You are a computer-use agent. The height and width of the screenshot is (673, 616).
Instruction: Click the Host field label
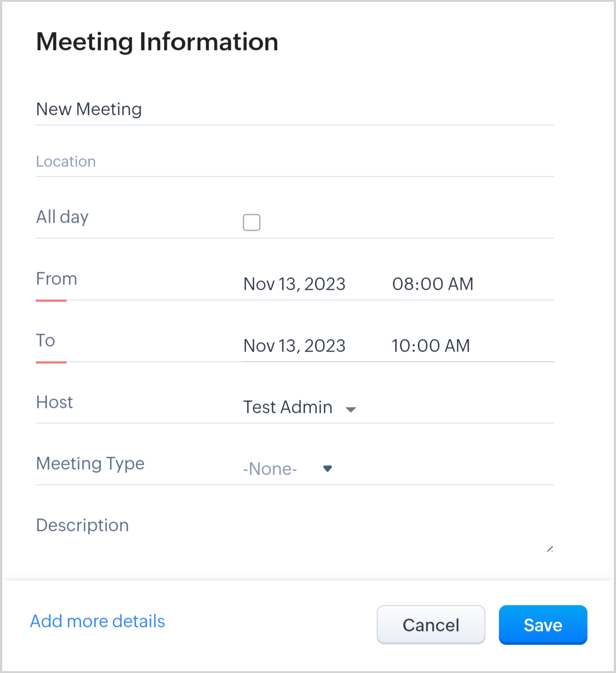tap(55, 402)
